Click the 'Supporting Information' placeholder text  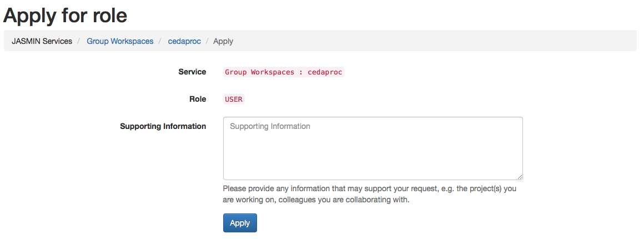pyautogui.click(x=270, y=127)
